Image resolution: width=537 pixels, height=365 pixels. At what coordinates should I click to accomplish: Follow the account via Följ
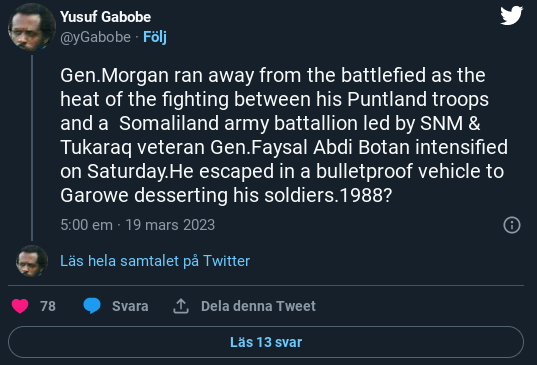(155, 37)
